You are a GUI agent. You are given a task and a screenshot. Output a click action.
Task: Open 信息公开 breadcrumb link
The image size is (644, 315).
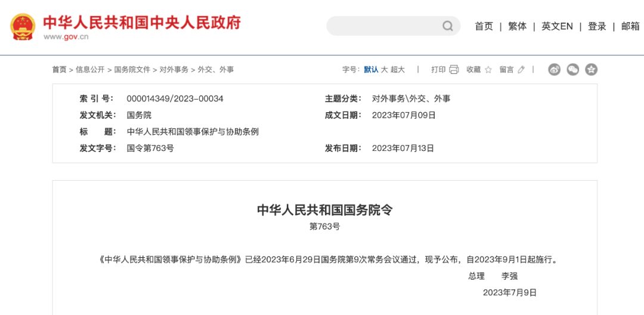90,70
